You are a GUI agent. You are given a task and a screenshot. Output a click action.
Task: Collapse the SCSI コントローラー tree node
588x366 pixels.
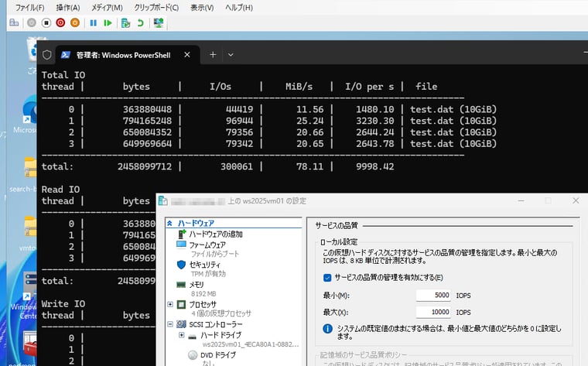click(170, 324)
